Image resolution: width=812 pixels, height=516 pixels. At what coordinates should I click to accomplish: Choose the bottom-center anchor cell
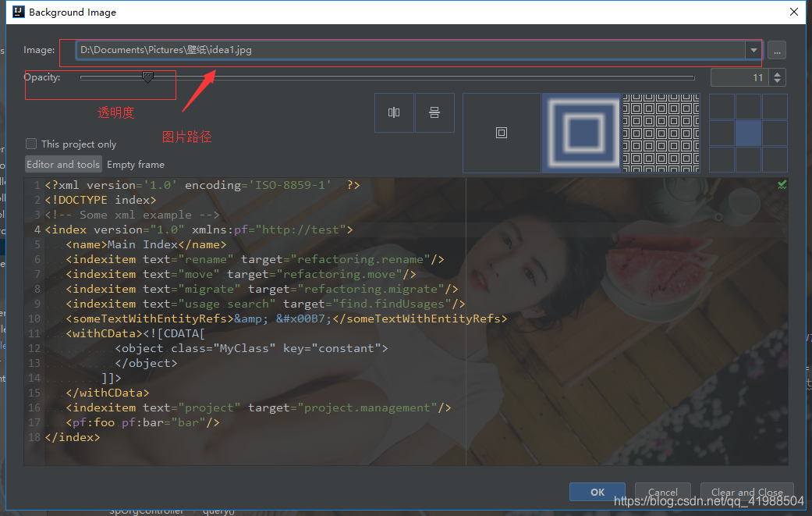[x=748, y=159]
